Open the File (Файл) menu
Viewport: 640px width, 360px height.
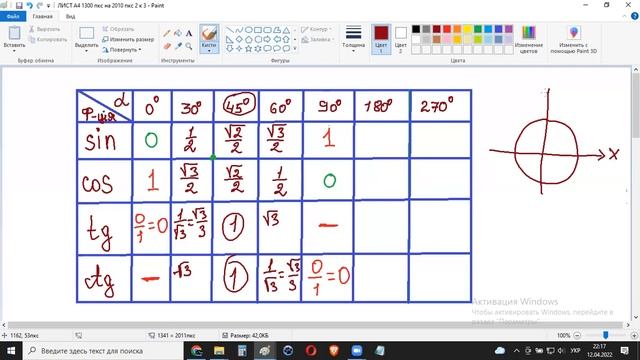[13, 16]
